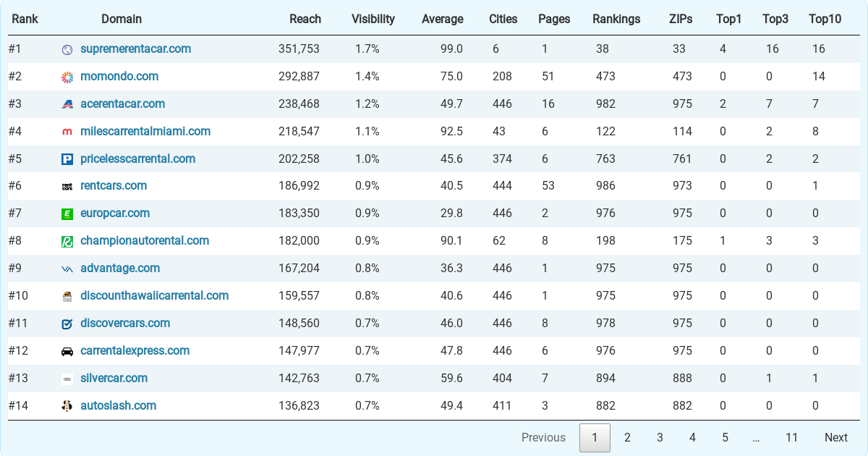Viewport: 868px width, 456px height.
Task: Select the acerentacar.com logo icon
Action: [67, 104]
